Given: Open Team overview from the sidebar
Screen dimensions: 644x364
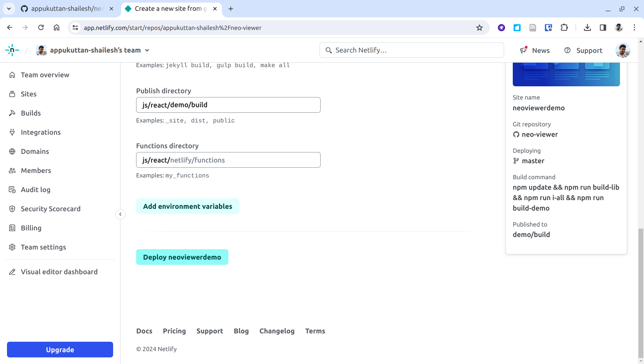Looking at the screenshot, I should pyautogui.click(x=45, y=74).
